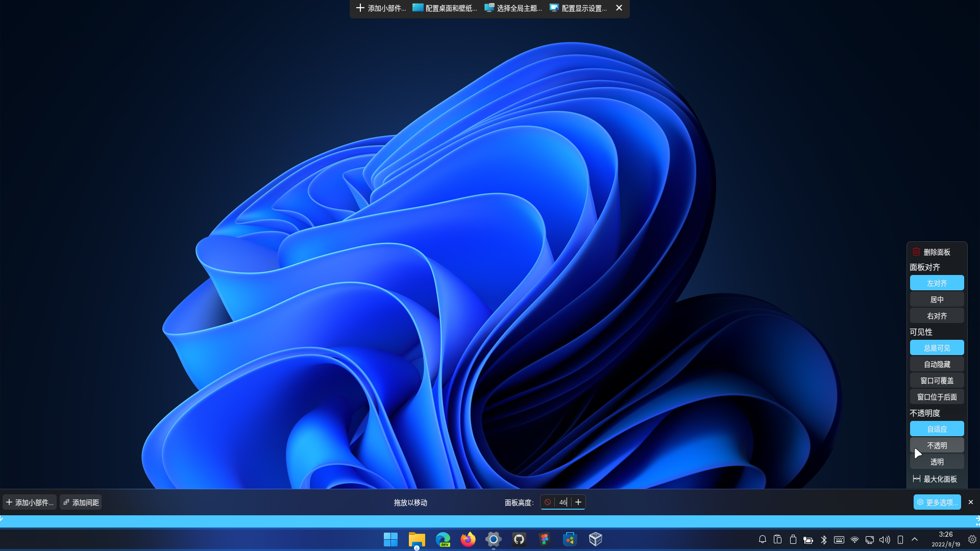The image size is (980, 551).
Task: Launch Firefox from the taskbar
Action: click(468, 539)
